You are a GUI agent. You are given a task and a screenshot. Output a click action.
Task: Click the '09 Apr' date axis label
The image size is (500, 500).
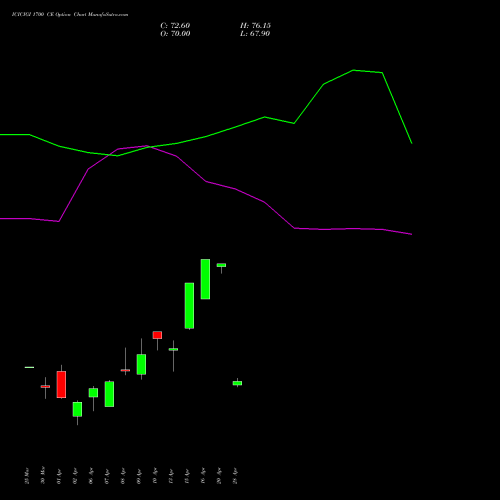(x=139, y=476)
